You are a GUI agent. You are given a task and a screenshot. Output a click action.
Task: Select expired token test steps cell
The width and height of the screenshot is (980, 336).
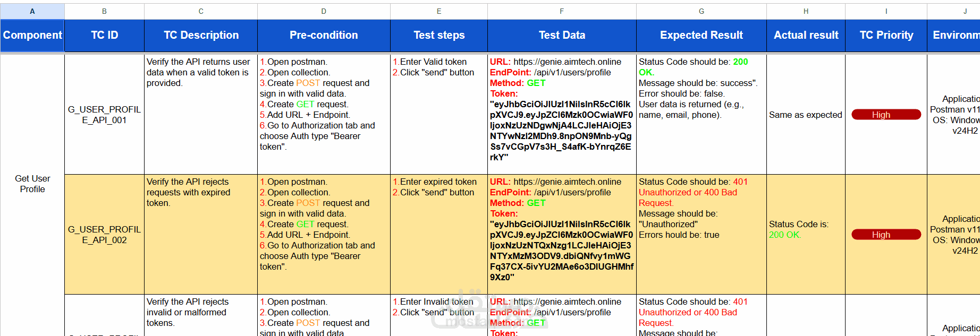pyautogui.click(x=439, y=235)
